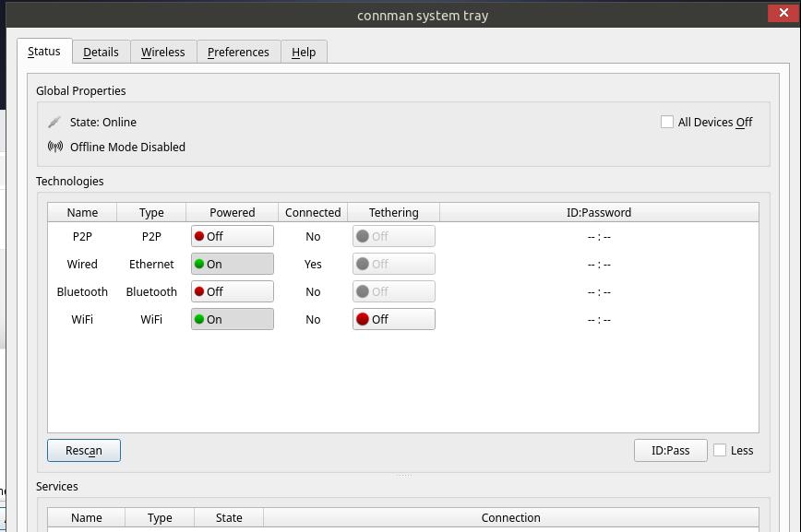The image size is (801, 532).
Task: Select the Status tab
Action: 44,52
